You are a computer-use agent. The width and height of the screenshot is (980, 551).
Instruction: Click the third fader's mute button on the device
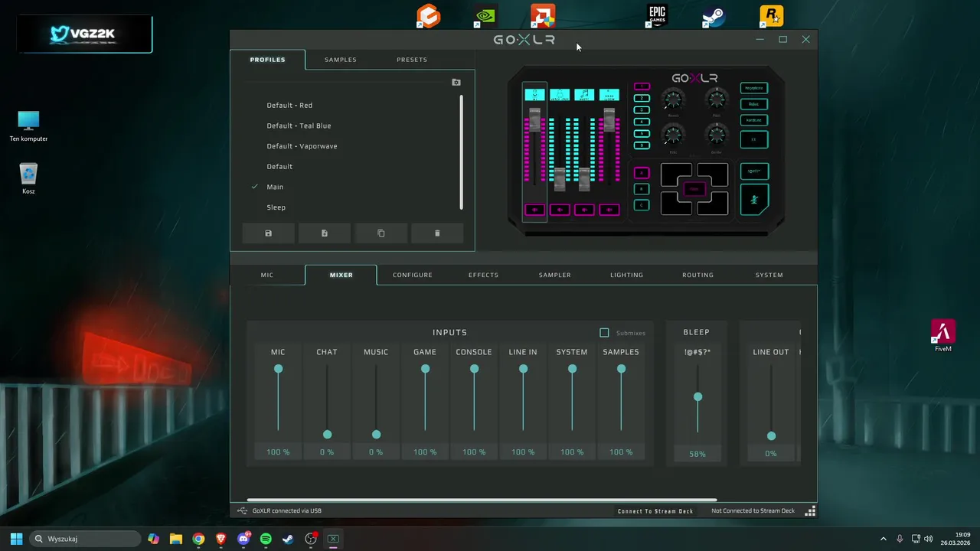pos(584,210)
